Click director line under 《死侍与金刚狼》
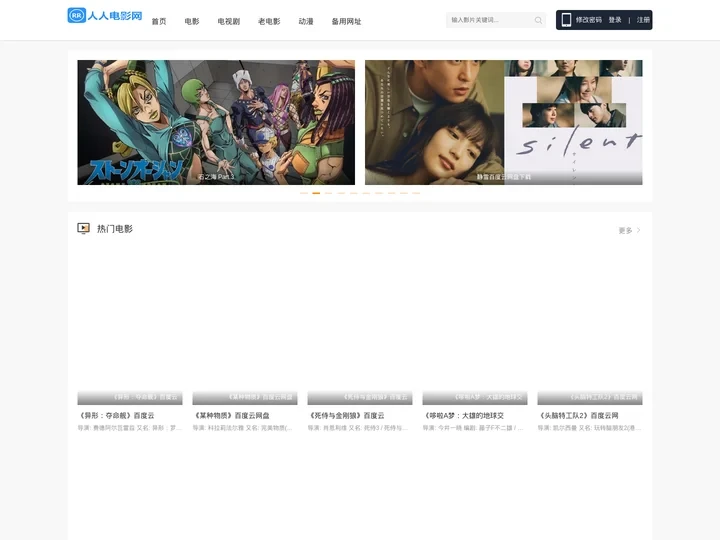This screenshot has width=720, height=540. tap(358, 428)
